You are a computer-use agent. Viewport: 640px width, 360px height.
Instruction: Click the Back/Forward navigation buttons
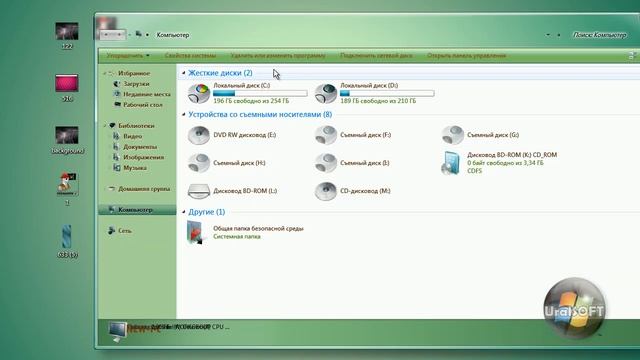coord(112,35)
